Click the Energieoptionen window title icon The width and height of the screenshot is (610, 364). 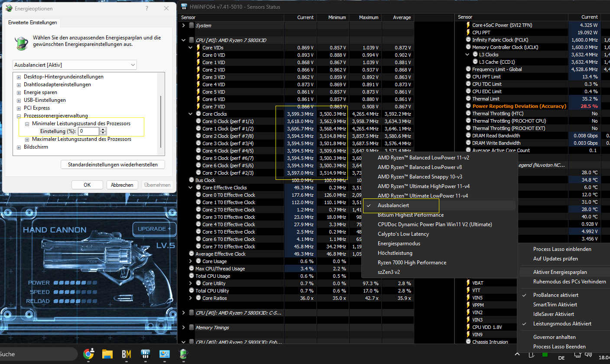tap(9, 8)
